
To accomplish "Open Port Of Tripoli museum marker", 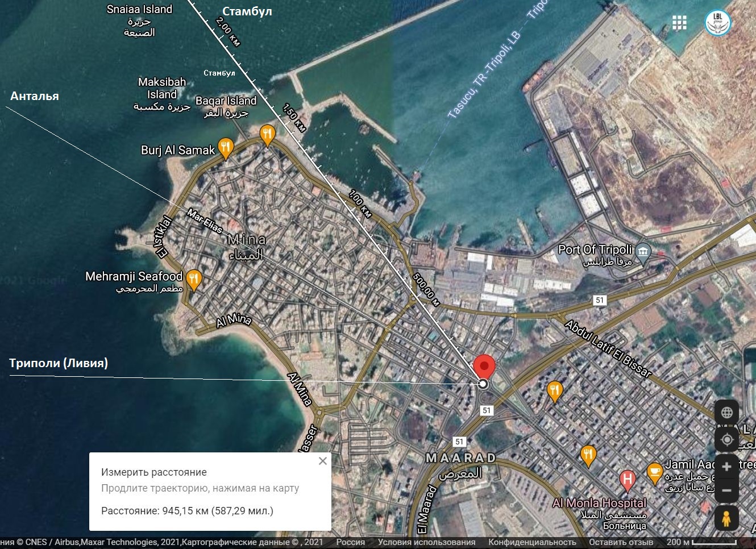I will tap(643, 252).
